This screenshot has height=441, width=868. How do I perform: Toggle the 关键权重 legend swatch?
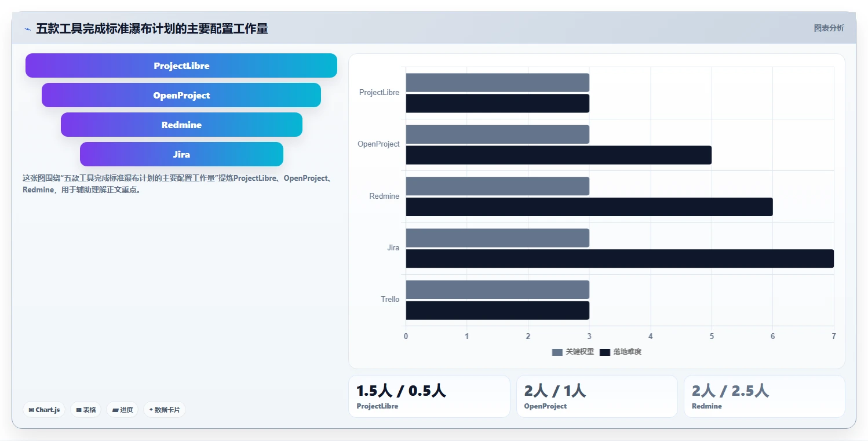pyautogui.click(x=557, y=352)
